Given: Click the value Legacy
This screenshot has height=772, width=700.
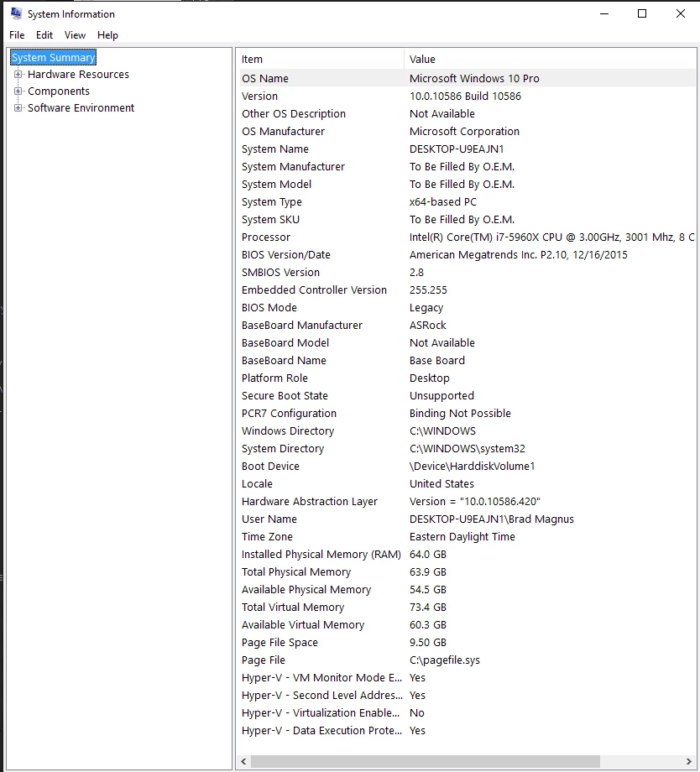Looking at the screenshot, I should [x=426, y=308].
